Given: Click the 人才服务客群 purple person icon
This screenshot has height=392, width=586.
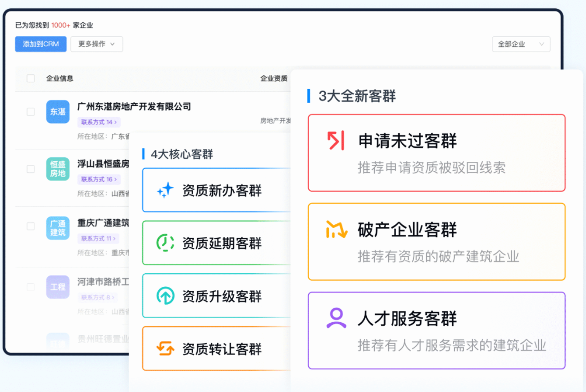Looking at the screenshot, I should (336, 318).
